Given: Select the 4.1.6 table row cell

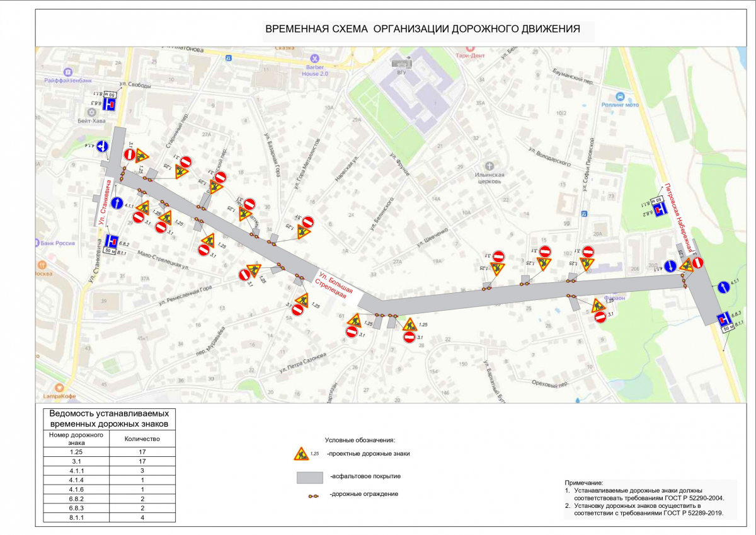Looking at the screenshot, I should [x=76, y=490].
